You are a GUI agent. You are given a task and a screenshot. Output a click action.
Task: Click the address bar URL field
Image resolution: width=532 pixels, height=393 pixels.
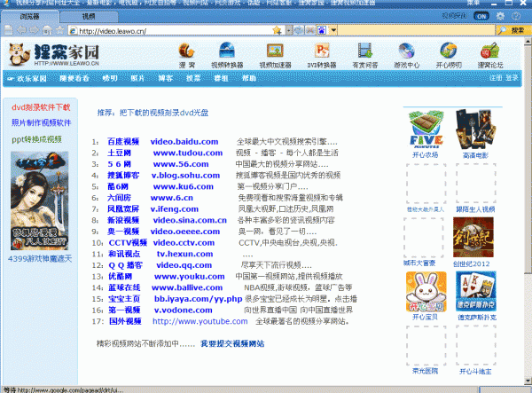(175, 31)
